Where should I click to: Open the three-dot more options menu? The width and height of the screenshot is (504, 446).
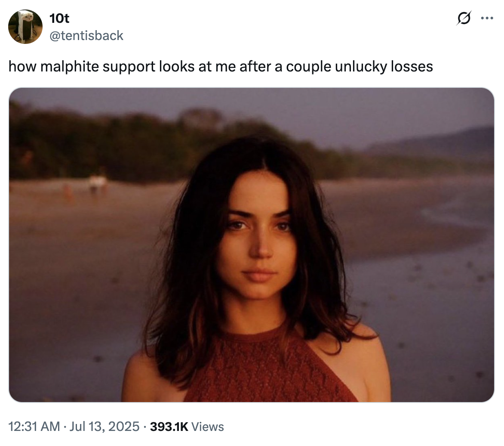486,19
